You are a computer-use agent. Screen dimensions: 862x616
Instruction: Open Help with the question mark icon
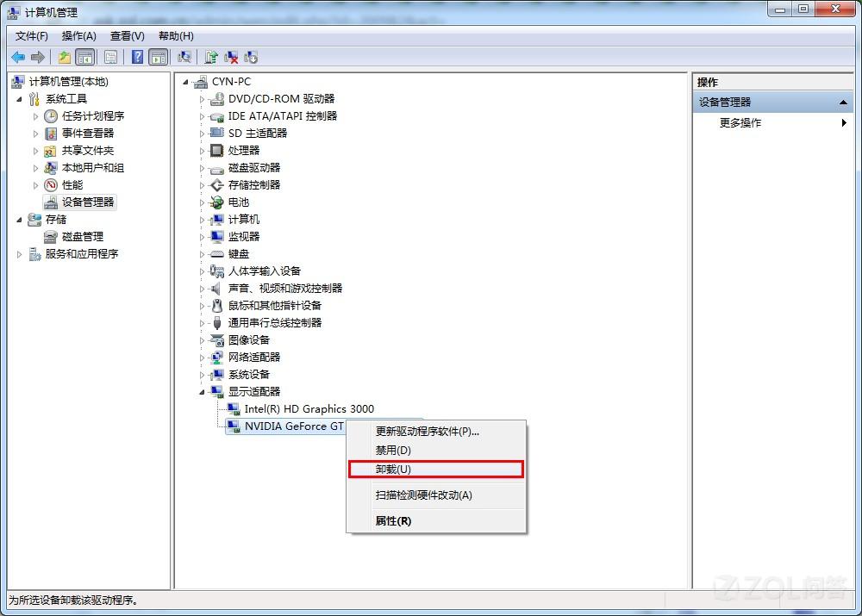(137, 57)
